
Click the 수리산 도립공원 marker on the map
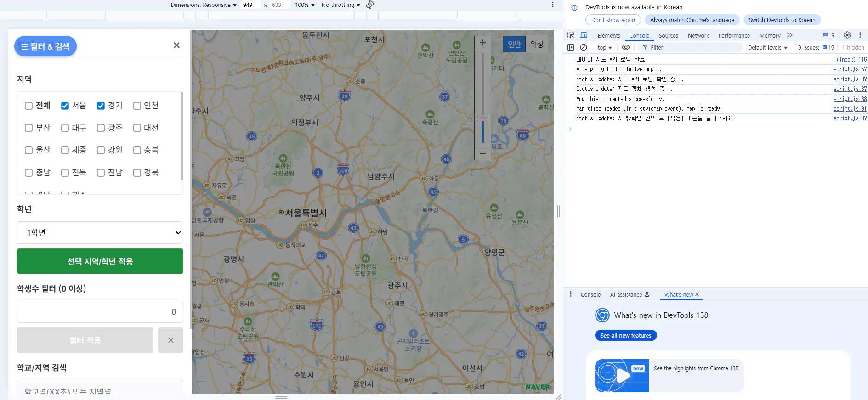(248, 321)
